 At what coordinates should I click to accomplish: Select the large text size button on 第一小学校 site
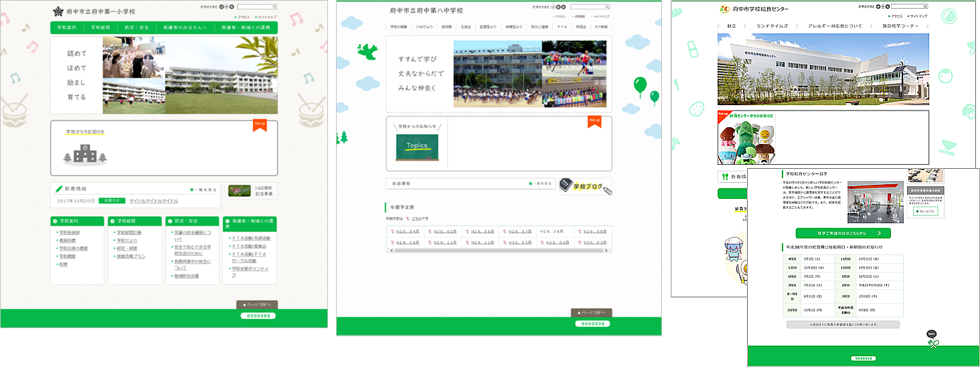[x=232, y=7]
